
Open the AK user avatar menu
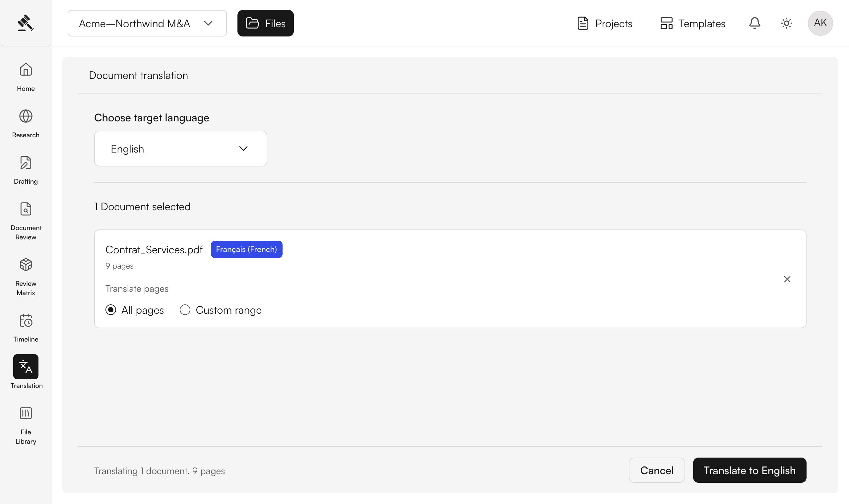[x=820, y=23]
